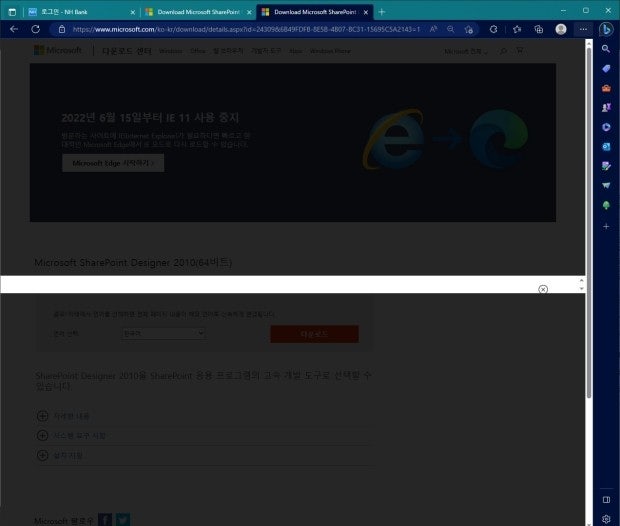Click overlay banner scroll-up arrow
Viewport: 620px width, 526px height.
pyautogui.click(x=581, y=280)
